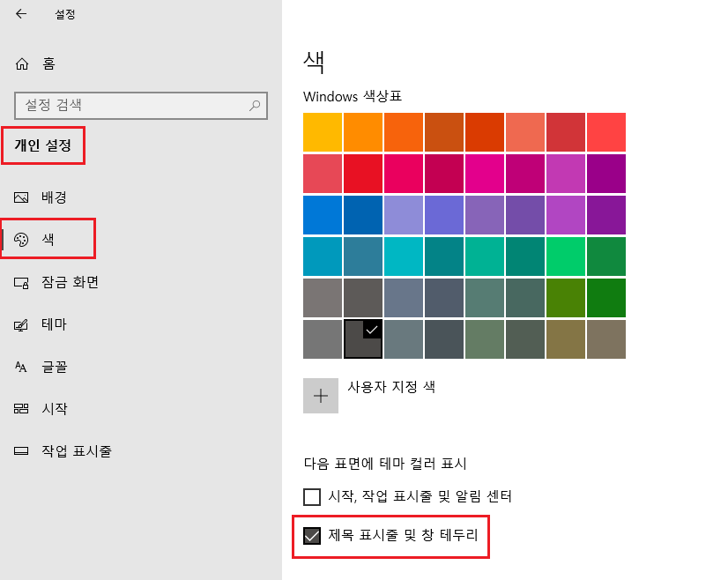The width and height of the screenshot is (728, 580).
Task: Select the checked dark gray swatch
Action: [x=363, y=339]
